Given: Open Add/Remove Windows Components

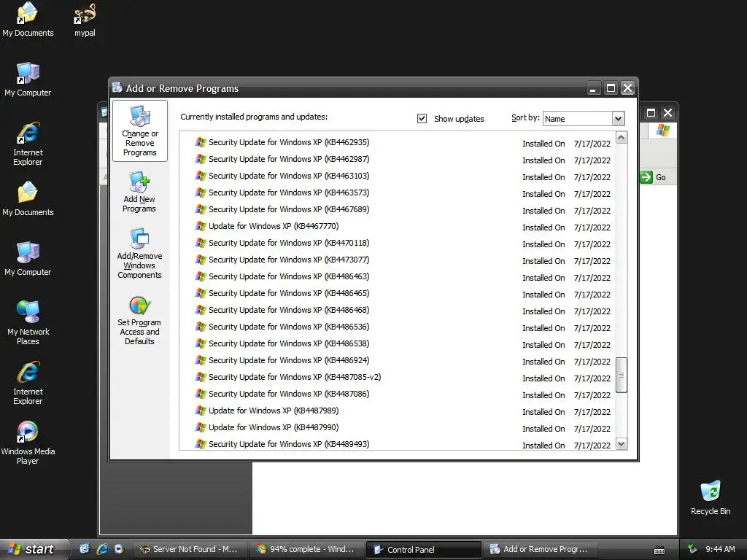Looking at the screenshot, I should click(139, 253).
